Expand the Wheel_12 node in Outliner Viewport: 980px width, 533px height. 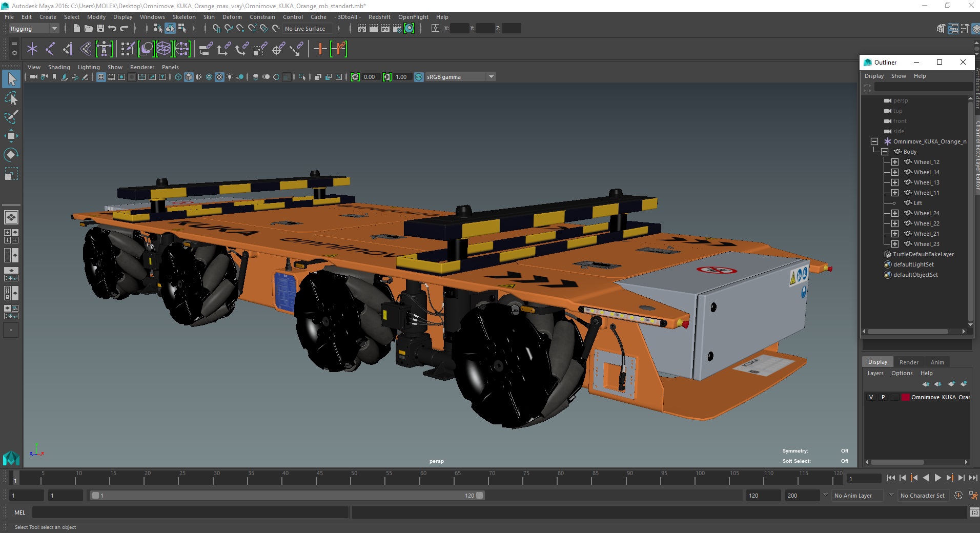coord(895,162)
